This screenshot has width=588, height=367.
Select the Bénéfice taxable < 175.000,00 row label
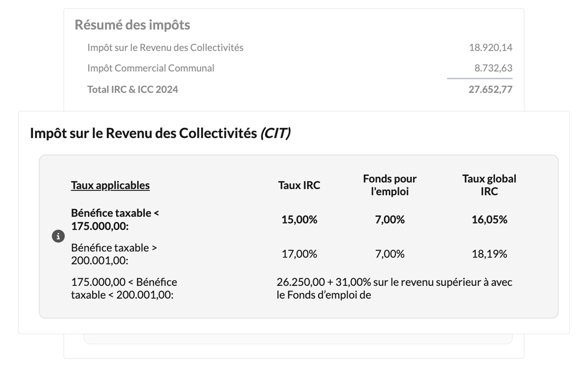click(115, 220)
